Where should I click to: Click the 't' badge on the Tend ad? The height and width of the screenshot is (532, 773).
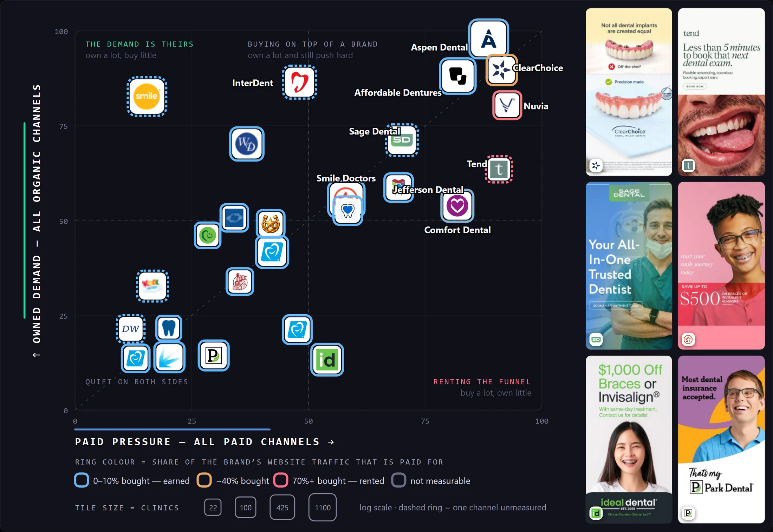point(688,165)
